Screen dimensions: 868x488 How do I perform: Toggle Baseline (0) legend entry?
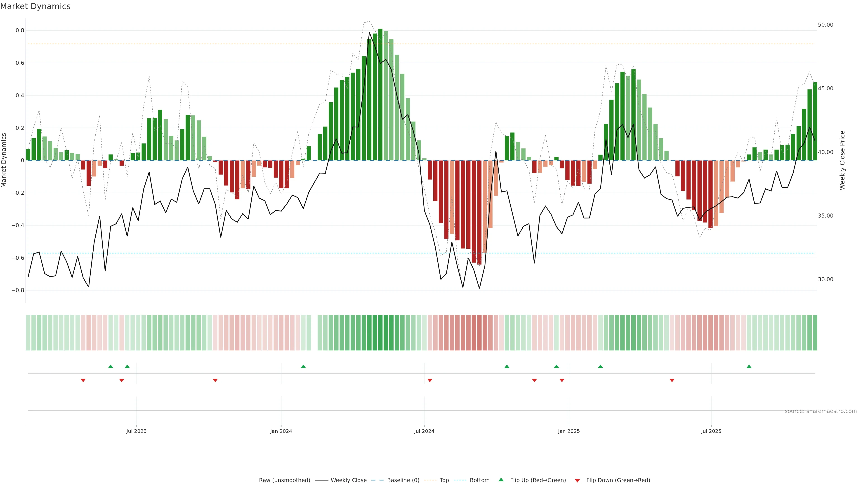coord(403,480)
